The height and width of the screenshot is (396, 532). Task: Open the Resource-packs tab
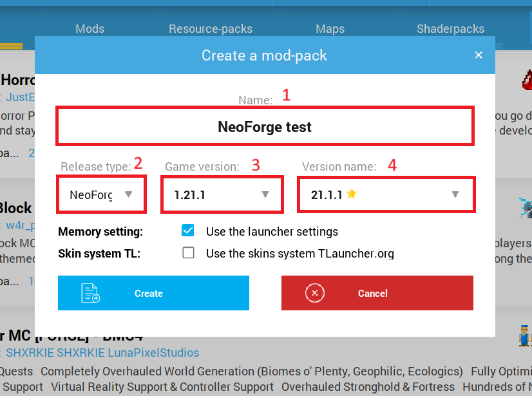pyautogui.click(x=211, y=29)
